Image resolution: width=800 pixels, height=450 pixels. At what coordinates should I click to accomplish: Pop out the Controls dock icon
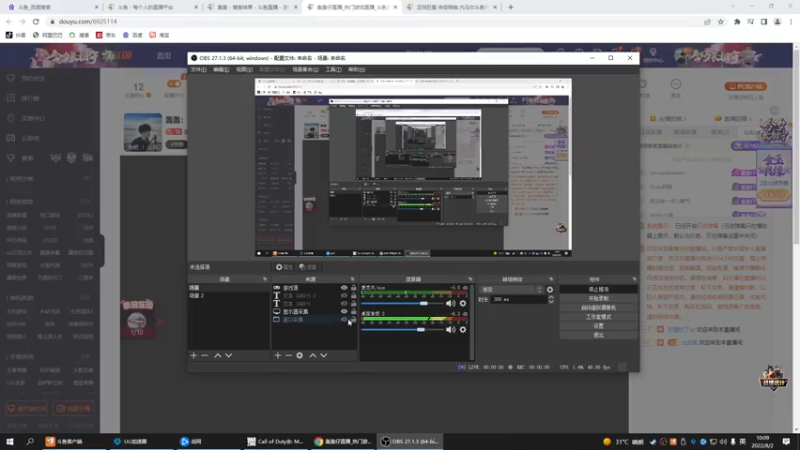(634, 279)
